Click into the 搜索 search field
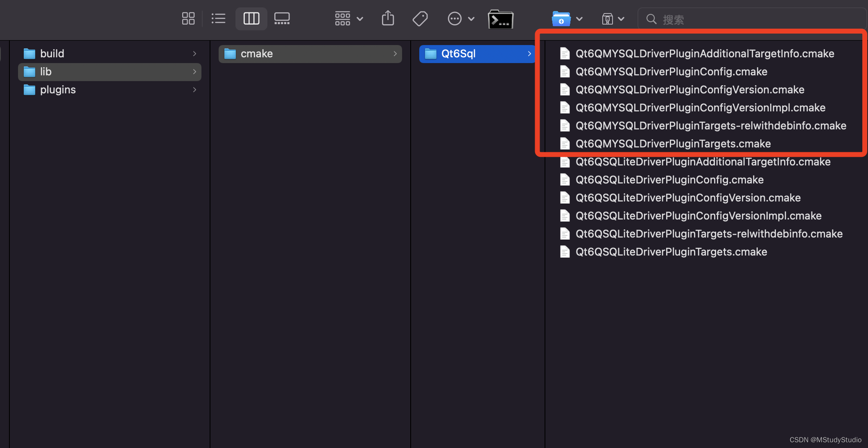 click(x=752, y=19)
